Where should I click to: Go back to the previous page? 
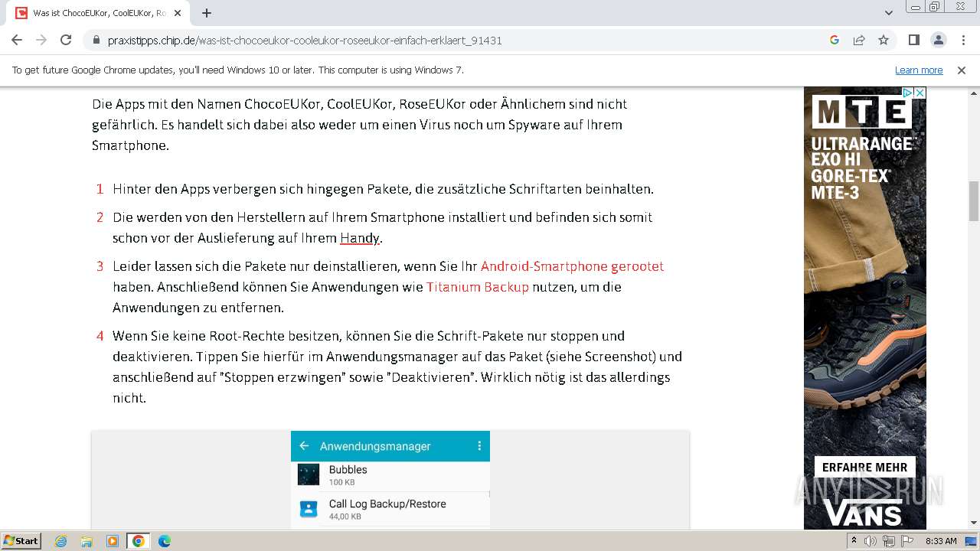(17, 40)
